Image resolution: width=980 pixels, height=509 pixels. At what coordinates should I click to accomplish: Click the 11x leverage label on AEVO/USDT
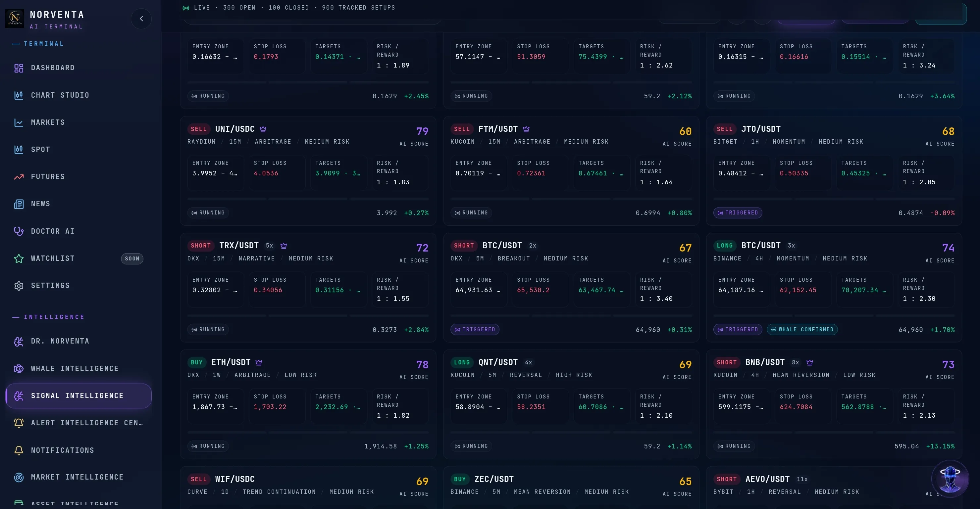802,479
